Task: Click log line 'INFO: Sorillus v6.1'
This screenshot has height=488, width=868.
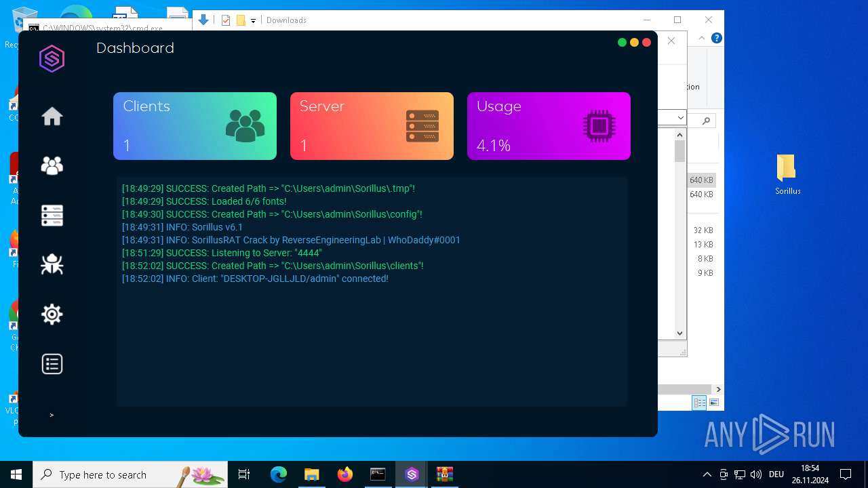Action: [x=182, y=227]
